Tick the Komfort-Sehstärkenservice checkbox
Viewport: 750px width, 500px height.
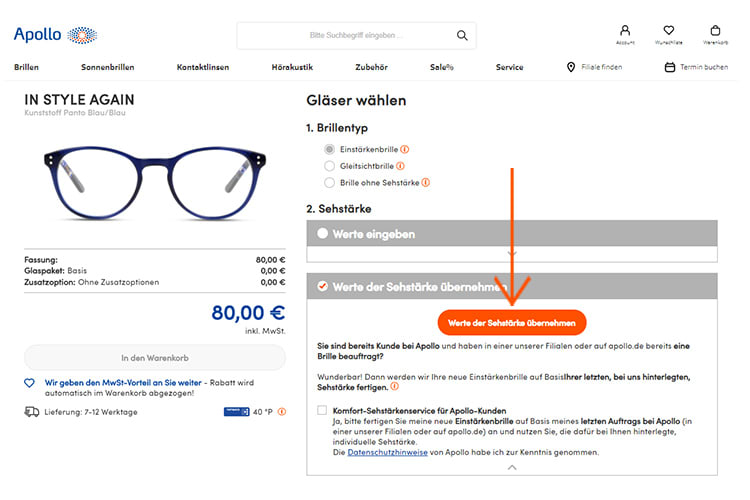click(x=322, y=410)
